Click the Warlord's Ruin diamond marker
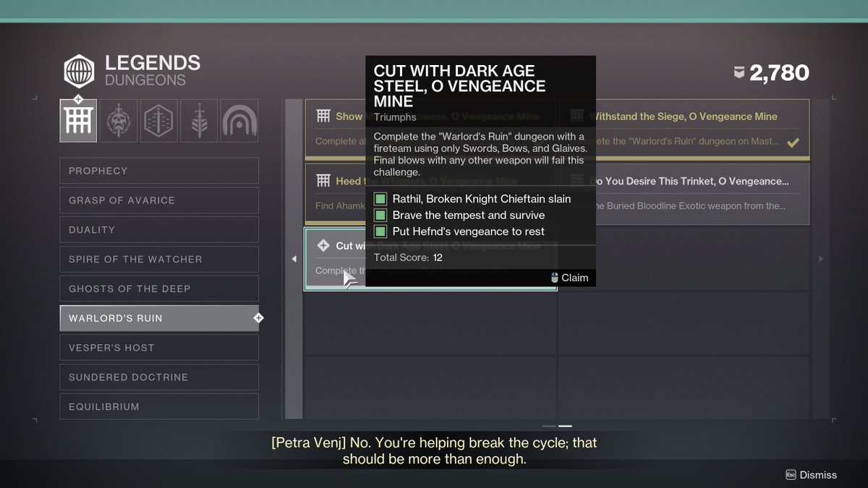The width and height of the screenshot is (868, 488). pyautogui.click(x=258, y=318)
